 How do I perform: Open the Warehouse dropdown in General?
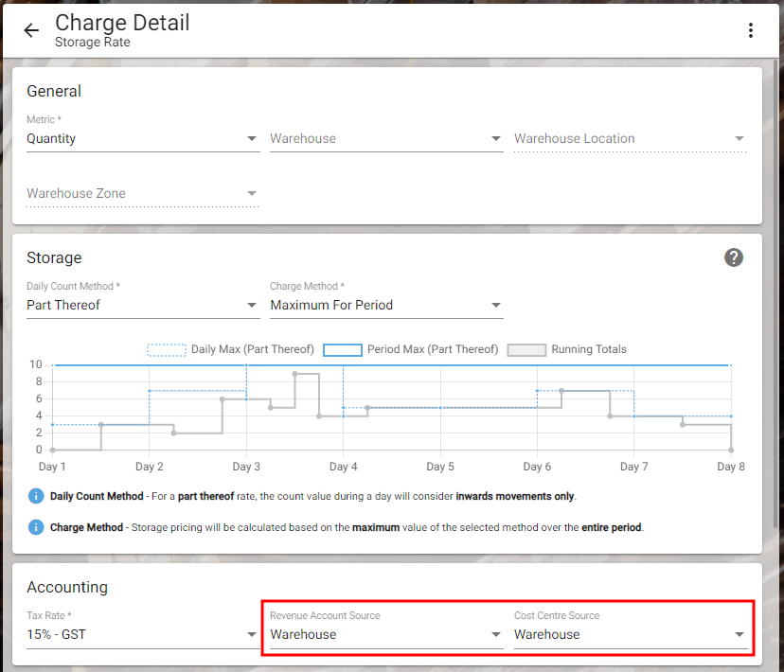point(386,138)
